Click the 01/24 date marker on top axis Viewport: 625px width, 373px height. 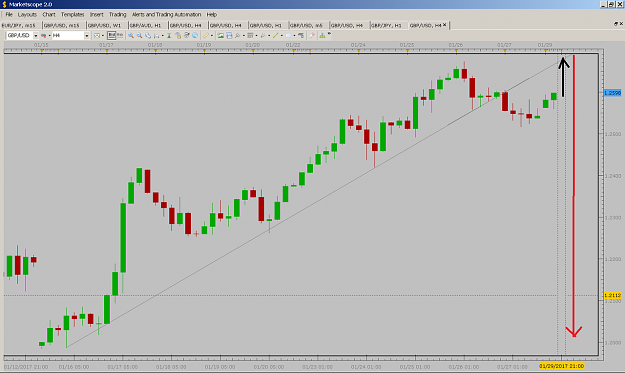tap(358, 45)
